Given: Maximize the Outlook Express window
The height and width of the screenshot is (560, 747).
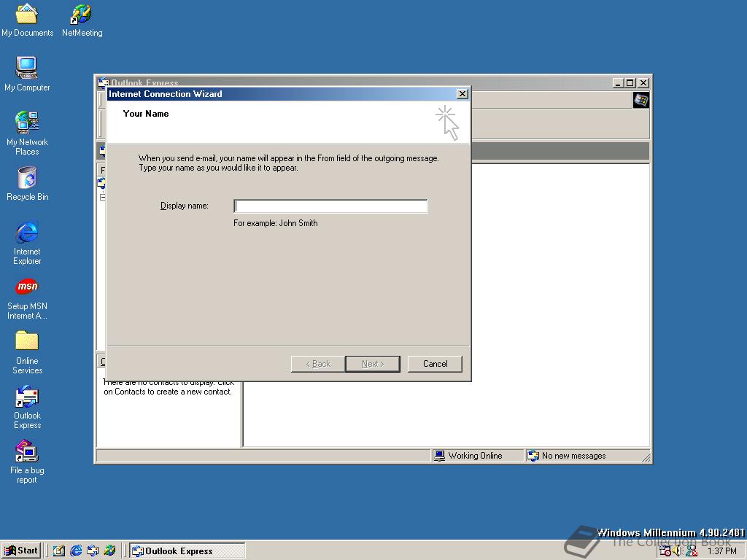Looking at the screenshot, I should tap(630, 83).
